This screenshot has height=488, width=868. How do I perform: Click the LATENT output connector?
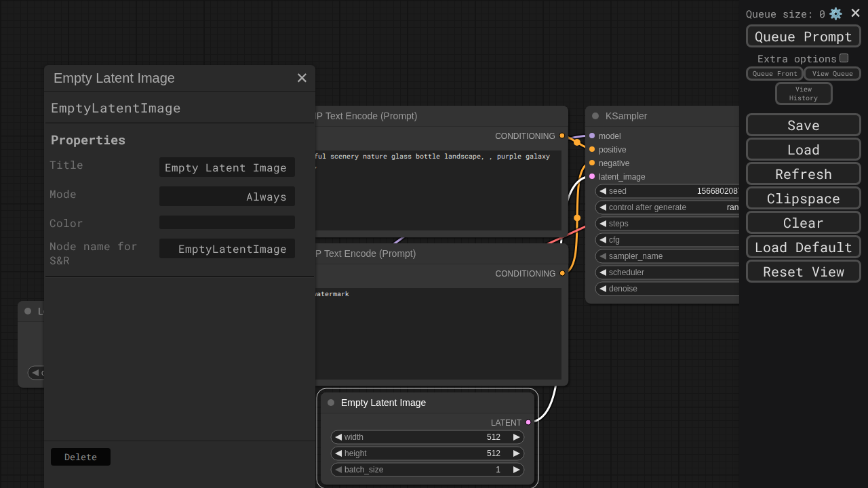point(528,422)
